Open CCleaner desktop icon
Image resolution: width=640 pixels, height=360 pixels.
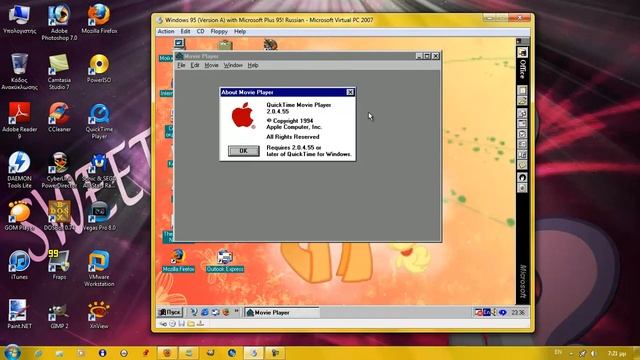click(x=59, y=117)
